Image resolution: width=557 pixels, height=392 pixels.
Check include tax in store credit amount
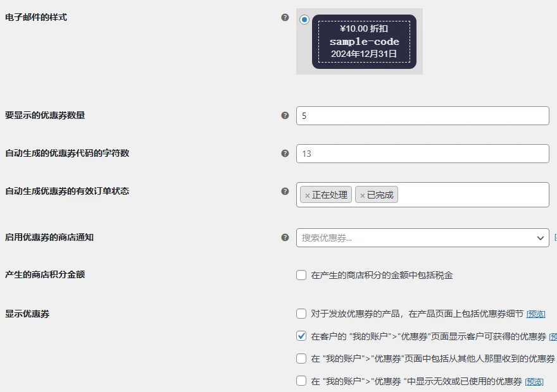pos(301,275)
